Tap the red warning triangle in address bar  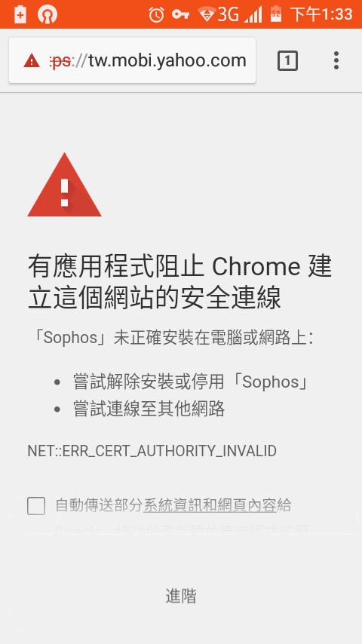pyautogui.click(x=32, y=61)
